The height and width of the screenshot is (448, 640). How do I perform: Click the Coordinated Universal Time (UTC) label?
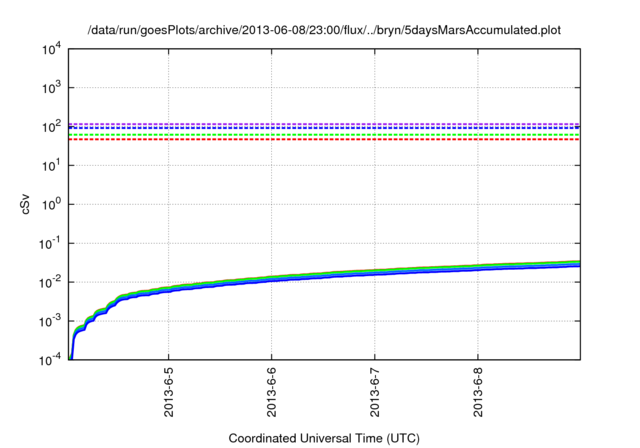click(x=324, y=438)
